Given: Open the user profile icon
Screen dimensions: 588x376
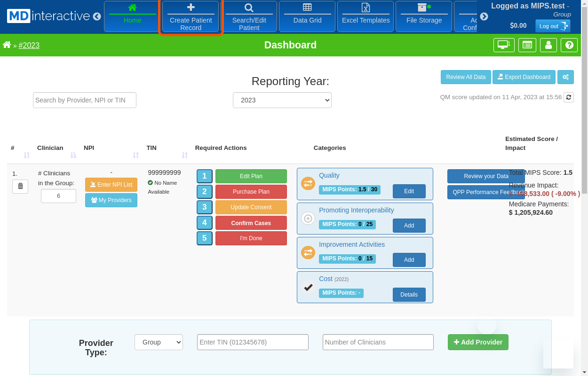Looking at the screenshot, I should 548,45.
